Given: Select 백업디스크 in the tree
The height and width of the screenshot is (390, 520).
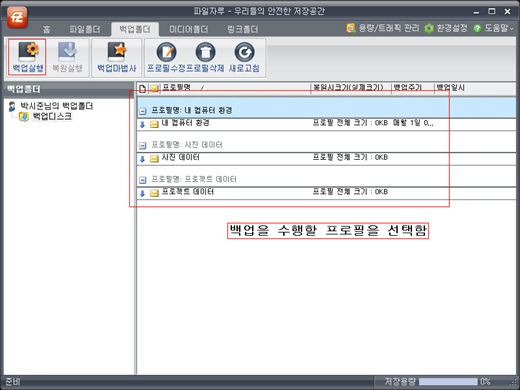Looking at the screenshot, I should coord(52,116).
